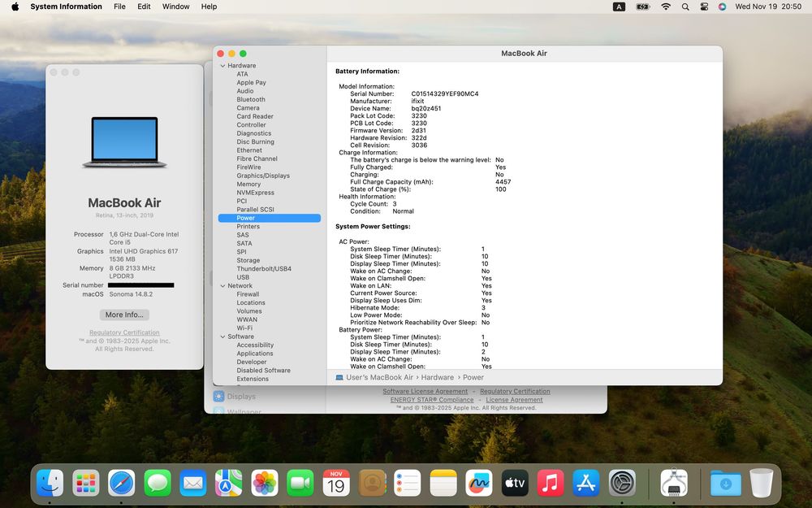Open the Apple menu

tap(15, 7)
